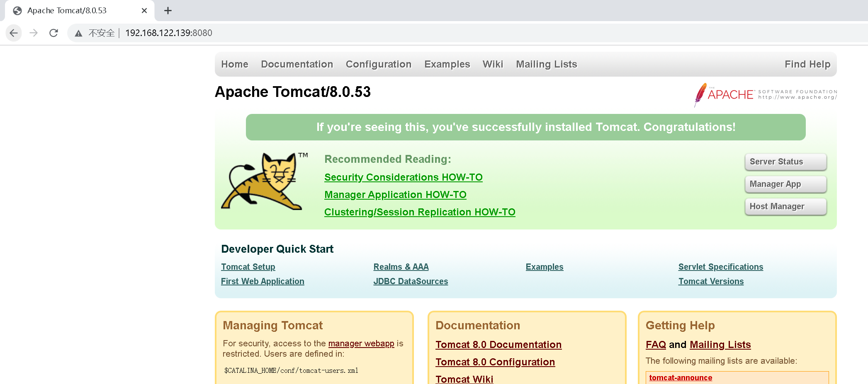The height and width of the screenshot is (384, 868).
Task: Open Security Considerations HOW-TO link
Action: tap(404, 177)
